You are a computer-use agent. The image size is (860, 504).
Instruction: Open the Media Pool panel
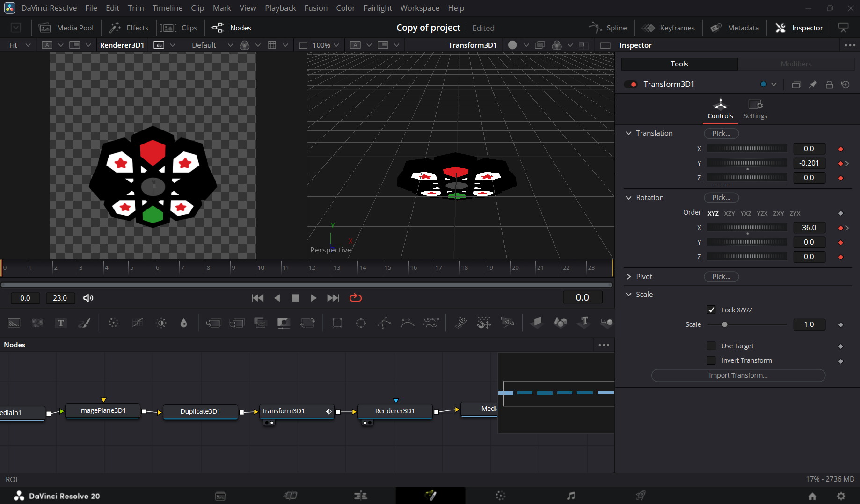(x=66, y=28)
